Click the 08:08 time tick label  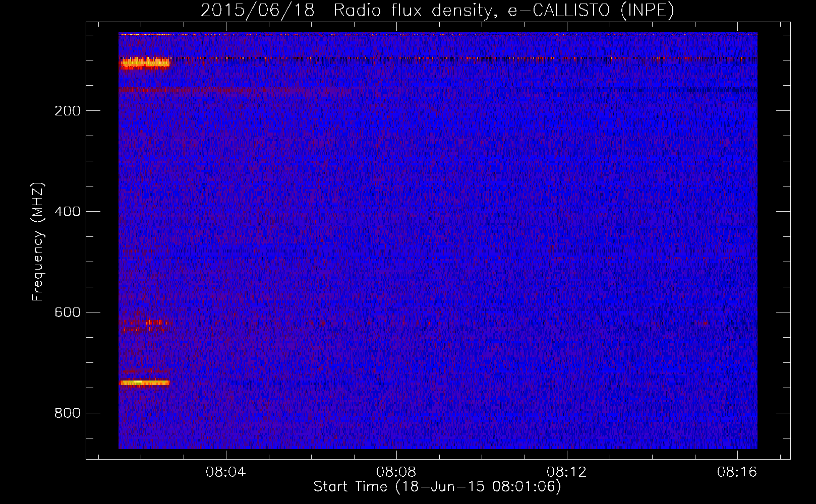(x=396, y=472)
